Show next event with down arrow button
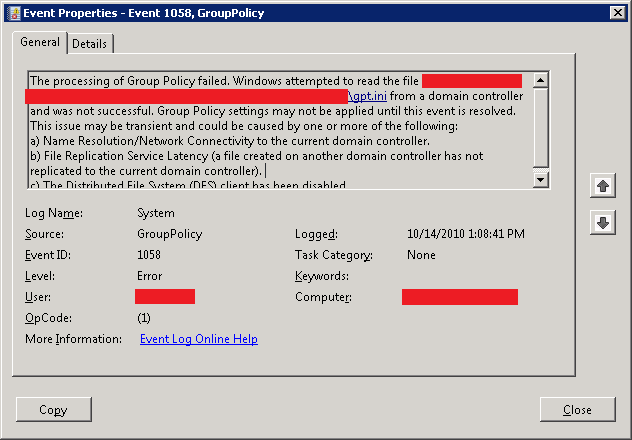Image resolution: width=632 pixels, height=440 pixels. click(x=603, y=222)
